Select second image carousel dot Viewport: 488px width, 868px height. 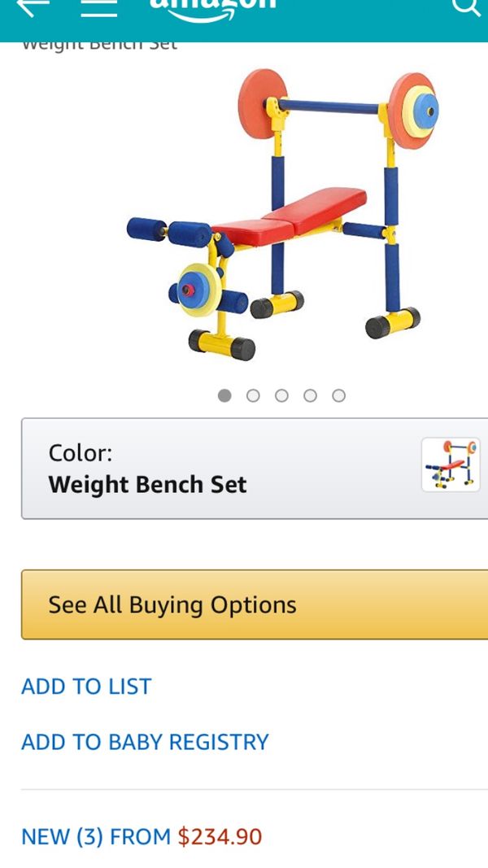[253, 395]
